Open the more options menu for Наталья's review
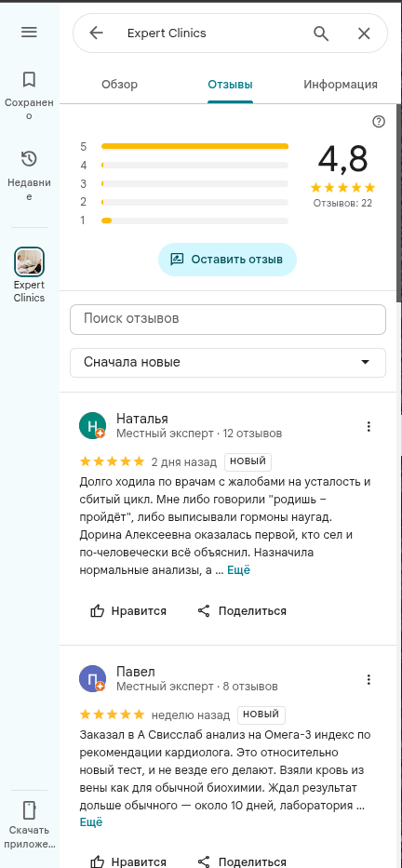The height and width of the screenshot is (868, 402). (x=368, y=426)
